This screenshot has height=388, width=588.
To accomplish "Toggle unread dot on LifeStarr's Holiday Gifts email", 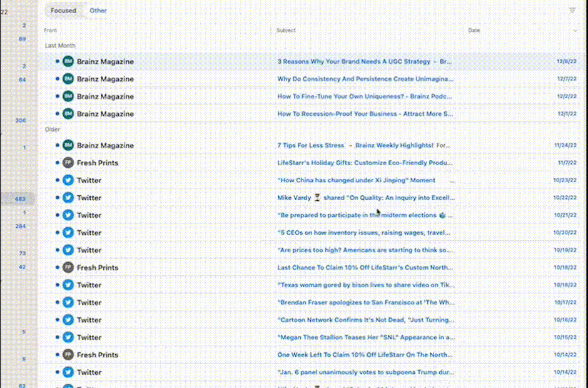I will pos(58,163).
